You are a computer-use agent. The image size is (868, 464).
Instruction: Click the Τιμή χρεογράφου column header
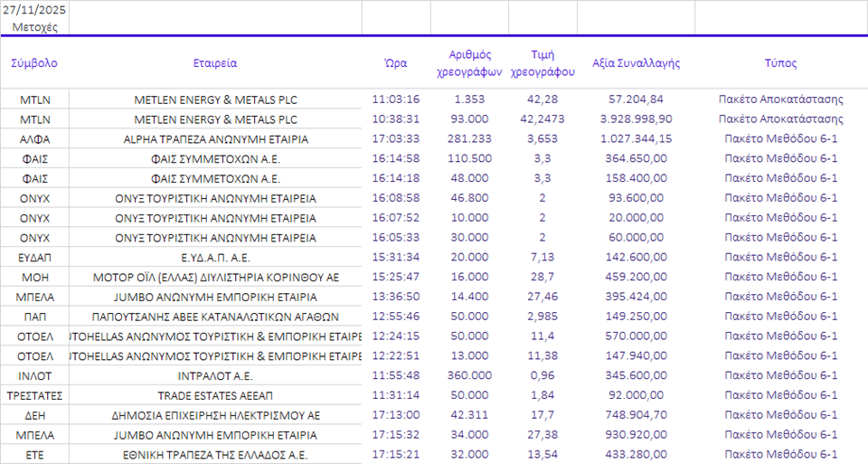pos(542,63)
